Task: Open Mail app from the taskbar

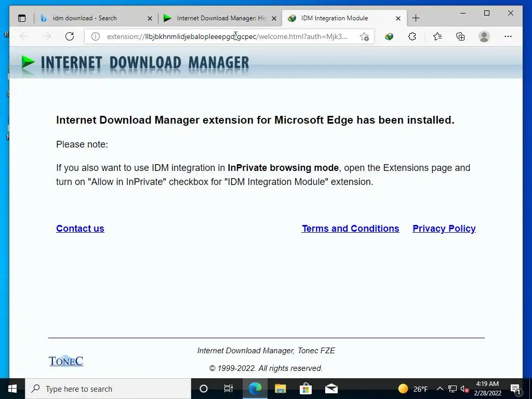Action: 331,389
